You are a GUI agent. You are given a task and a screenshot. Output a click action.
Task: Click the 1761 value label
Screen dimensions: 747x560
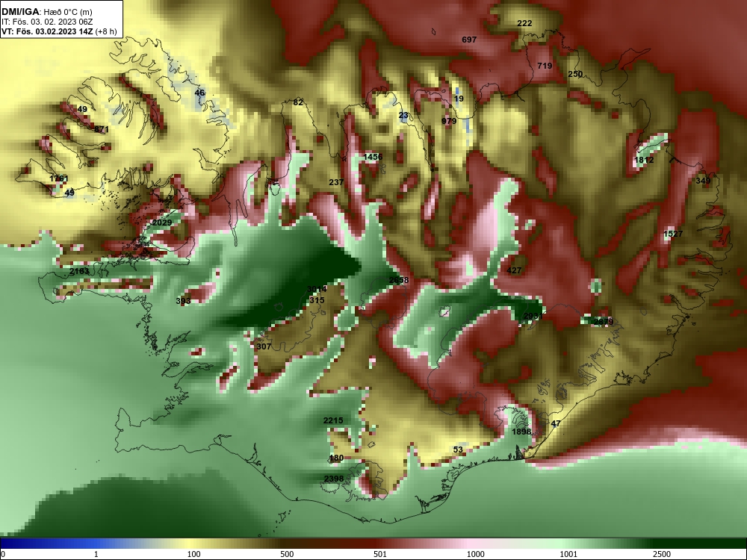pyautogui.click(x=59, y=178)
